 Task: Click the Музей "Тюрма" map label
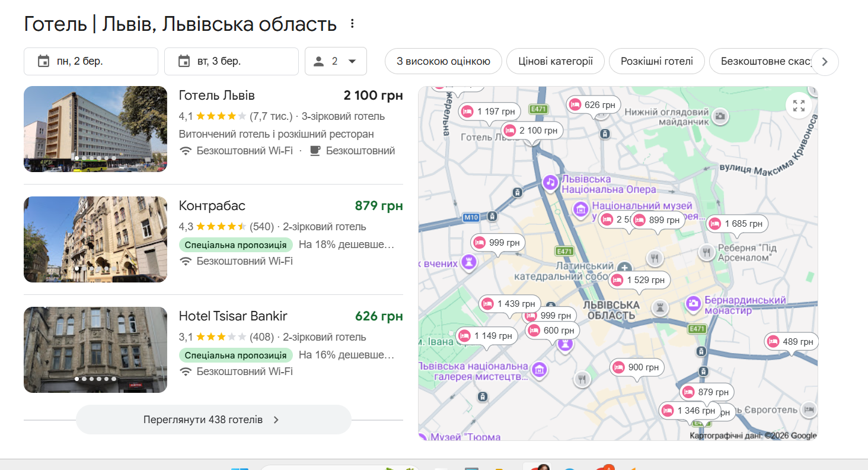pyautogui.click(x=465, y=437)
